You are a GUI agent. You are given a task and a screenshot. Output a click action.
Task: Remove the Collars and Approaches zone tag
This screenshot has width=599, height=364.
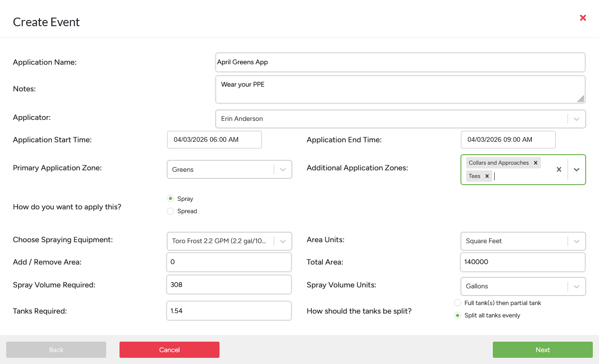pyautogui.click(x=535, y=163)
